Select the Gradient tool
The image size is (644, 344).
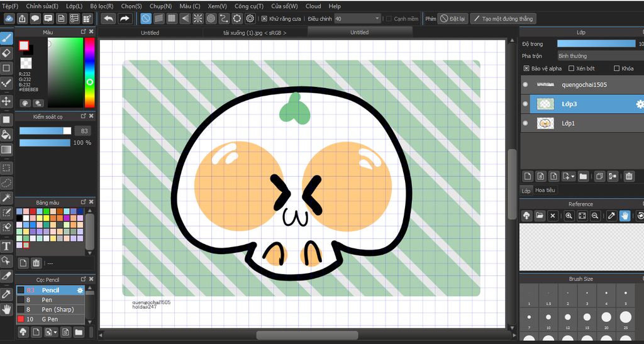[6, 150]
